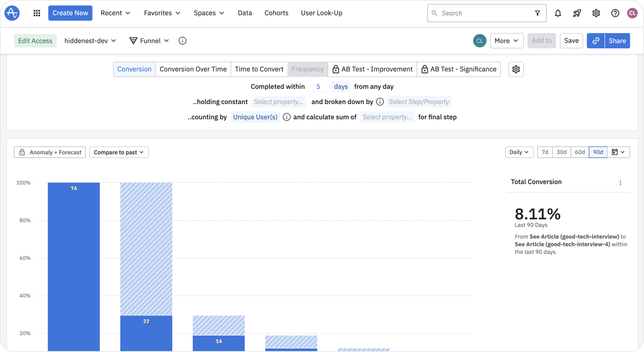Click the '5' days completed-within input

pos(318,86)
